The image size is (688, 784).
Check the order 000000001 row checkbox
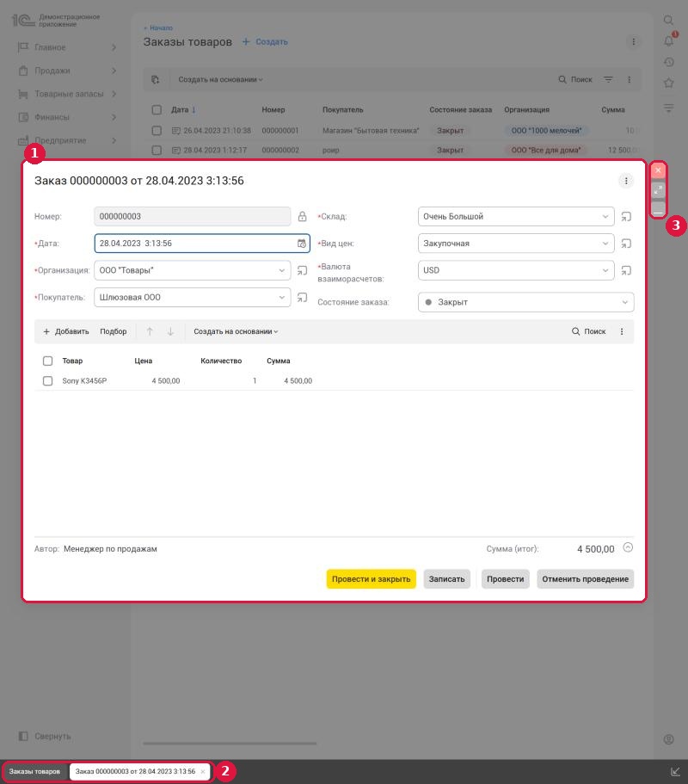(157, 131)
